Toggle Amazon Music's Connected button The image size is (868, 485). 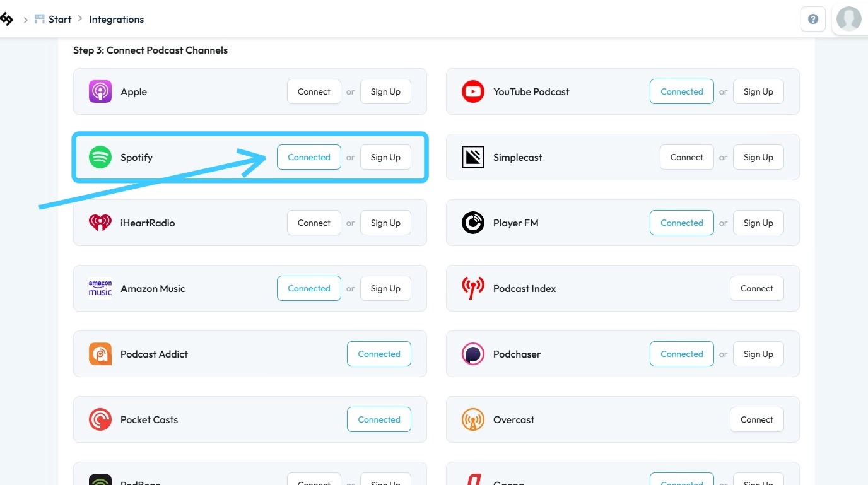pos(309,288)
